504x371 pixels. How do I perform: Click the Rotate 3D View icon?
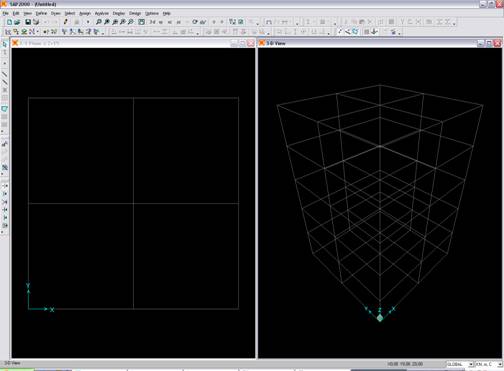tap(195, 22)
